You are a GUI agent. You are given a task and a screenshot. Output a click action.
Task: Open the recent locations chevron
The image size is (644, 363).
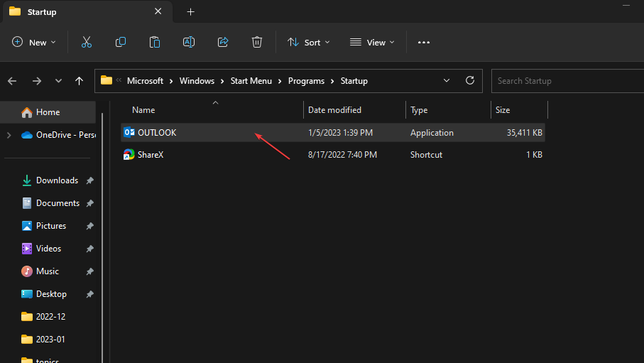[58, 81]
